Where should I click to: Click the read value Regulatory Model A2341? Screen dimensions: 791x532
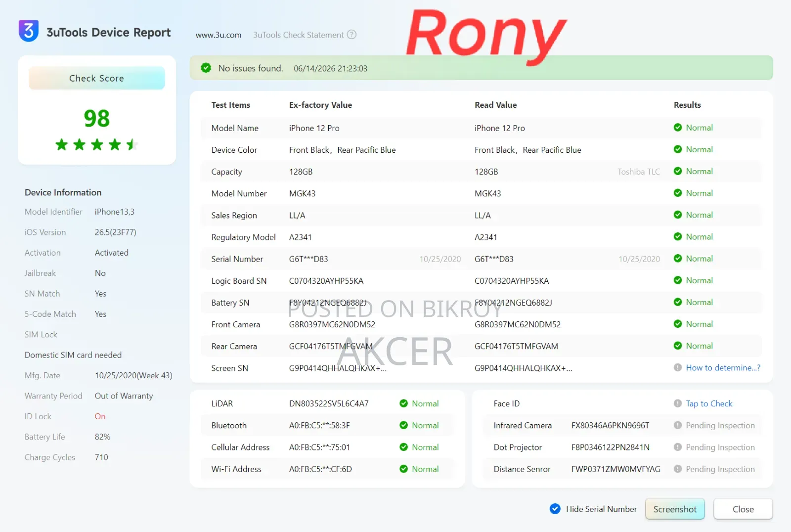point(486,237)
